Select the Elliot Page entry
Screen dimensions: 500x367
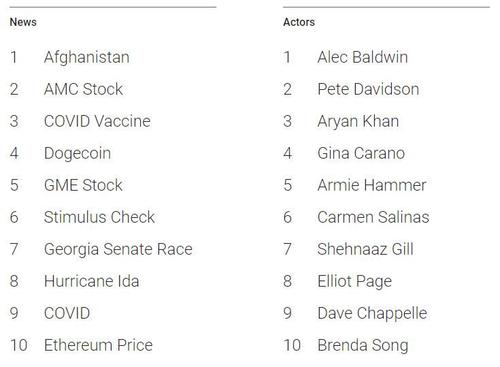click(355, 282)
